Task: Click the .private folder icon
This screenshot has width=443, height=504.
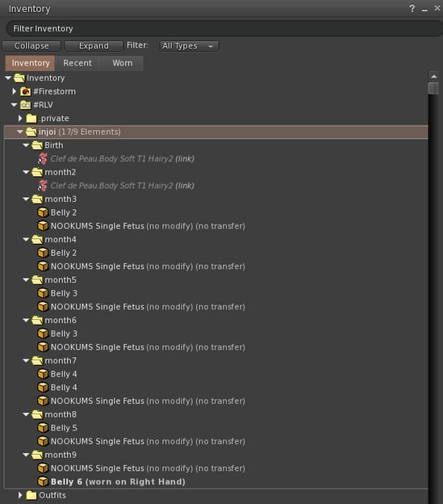Action: click(31, 118)
